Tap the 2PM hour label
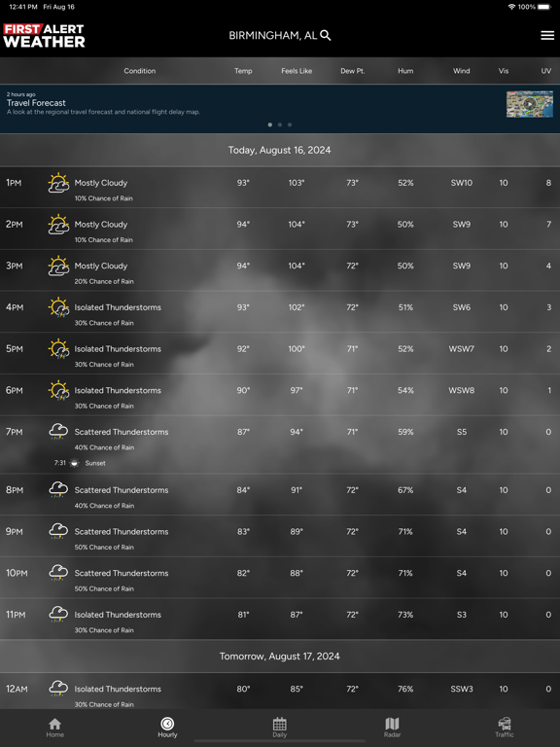 tap(15, 225)
